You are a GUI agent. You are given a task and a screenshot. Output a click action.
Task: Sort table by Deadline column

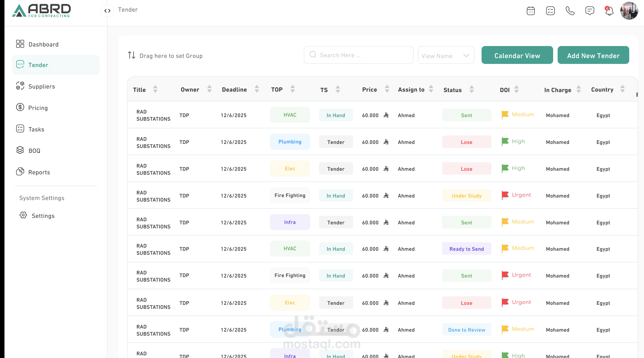click(257, 89)
